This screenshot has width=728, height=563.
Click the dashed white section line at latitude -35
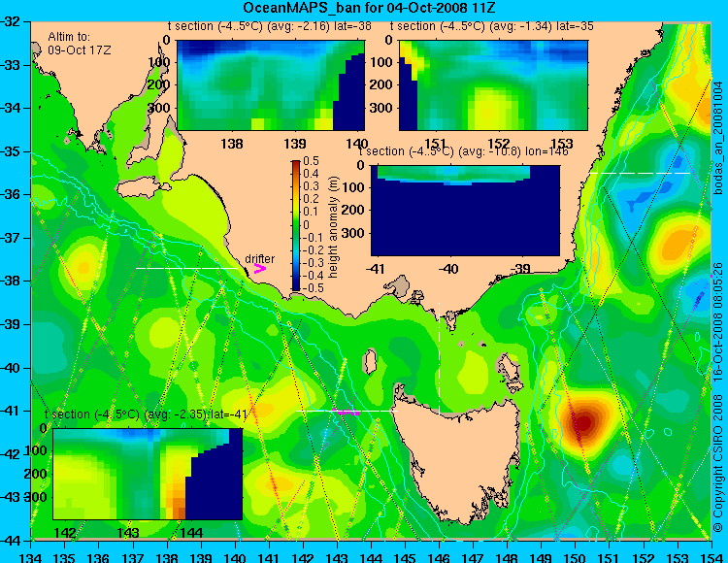click(x=641, y=173)
